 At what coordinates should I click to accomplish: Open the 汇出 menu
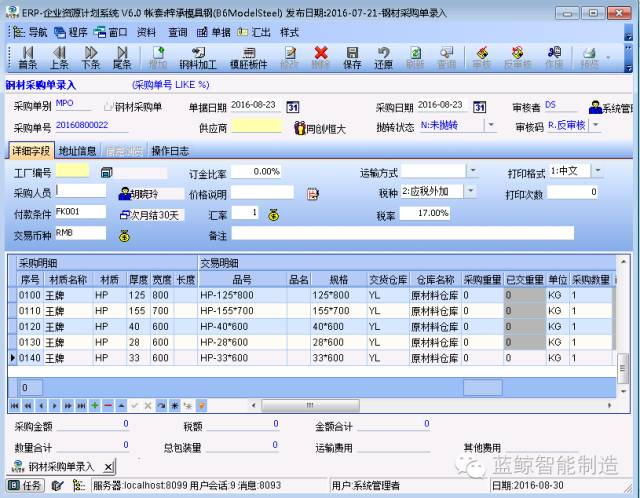click(253, 32)
